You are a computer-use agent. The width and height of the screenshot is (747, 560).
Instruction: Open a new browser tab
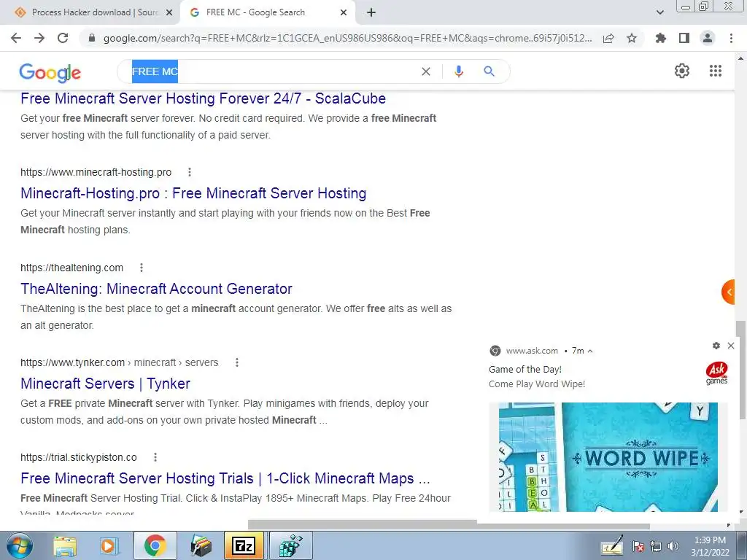[x=371, y=12]
